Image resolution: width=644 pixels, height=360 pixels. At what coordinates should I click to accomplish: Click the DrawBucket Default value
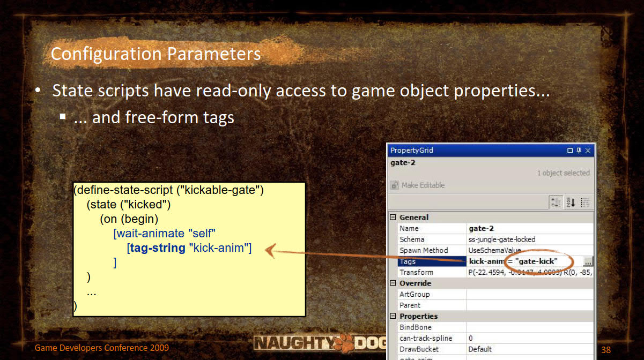pyautogui.click(x=529, y=349)
